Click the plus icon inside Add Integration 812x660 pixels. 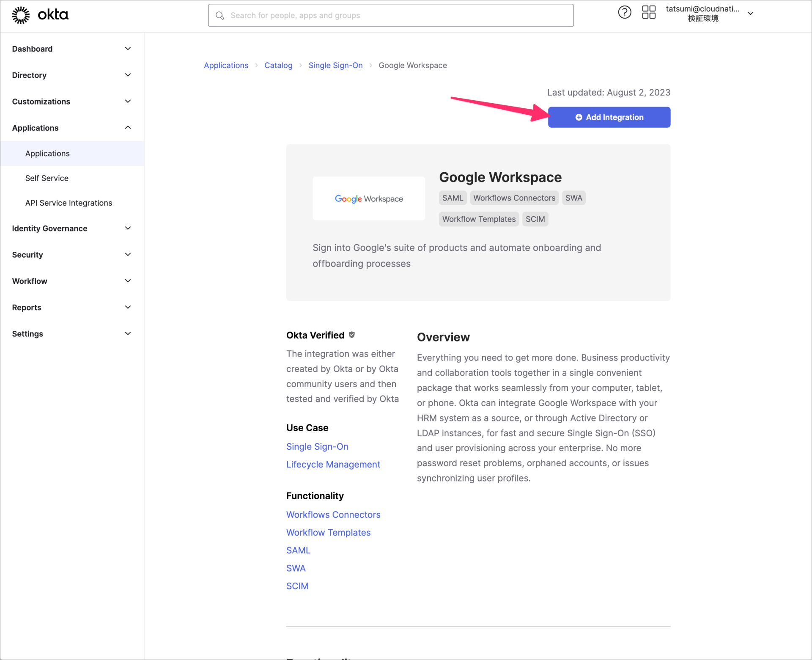(579, 117)
